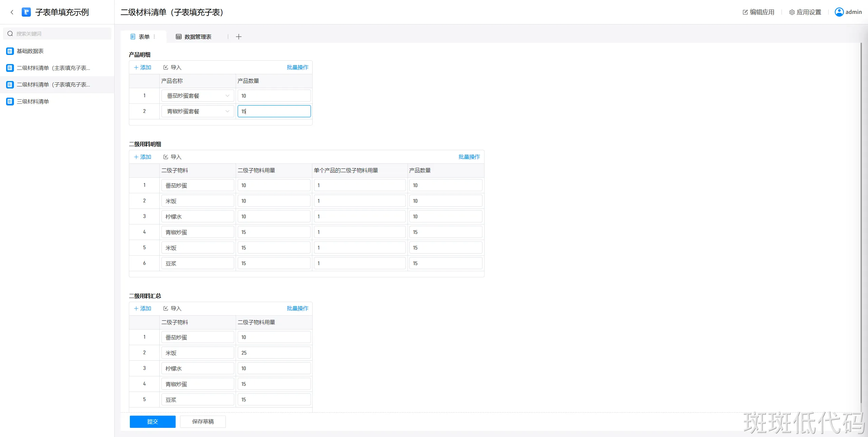Viewport: 868px width, 437px height.
Task: Click the back arrow icon
Action: [12, 12]
